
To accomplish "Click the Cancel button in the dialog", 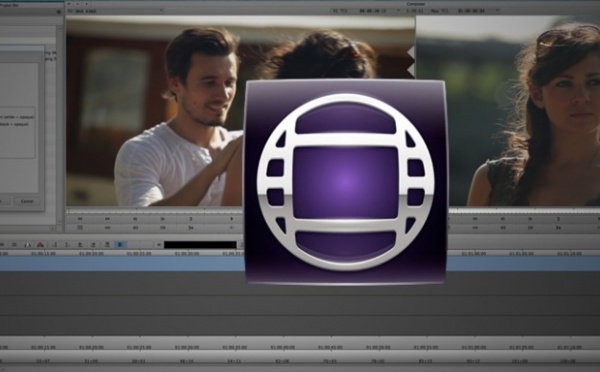I will coord(27,201).
